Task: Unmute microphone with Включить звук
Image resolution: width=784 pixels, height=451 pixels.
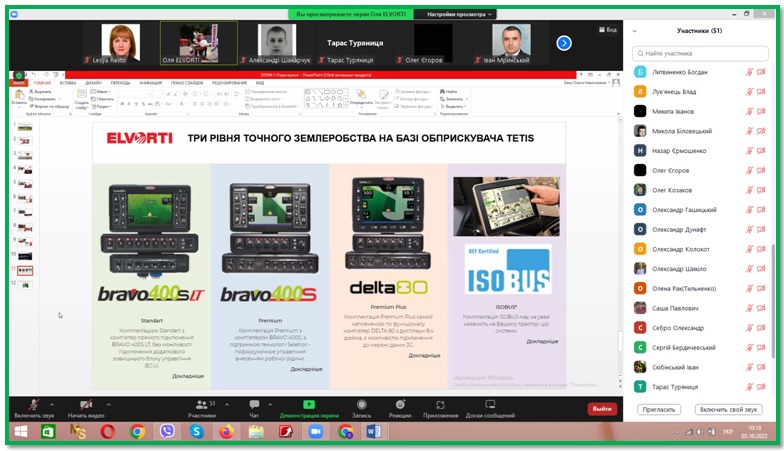Action: click(x=34, y=408)
